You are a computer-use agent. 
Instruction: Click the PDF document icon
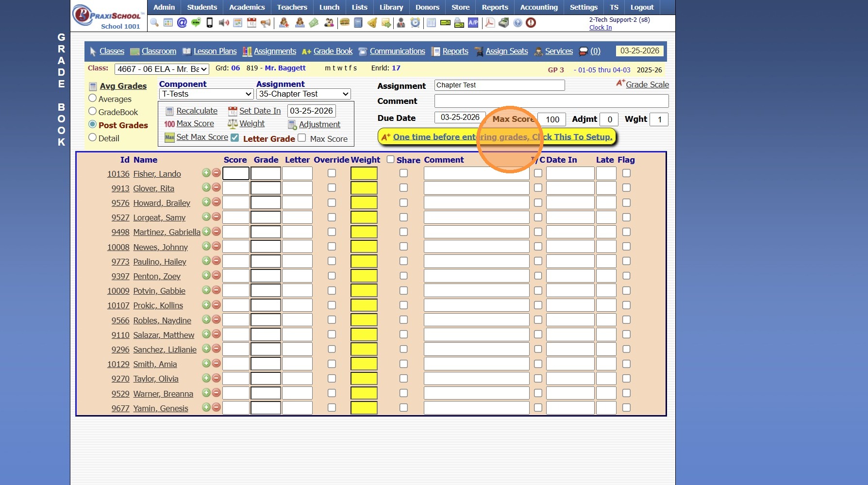(x=490, y=22)
